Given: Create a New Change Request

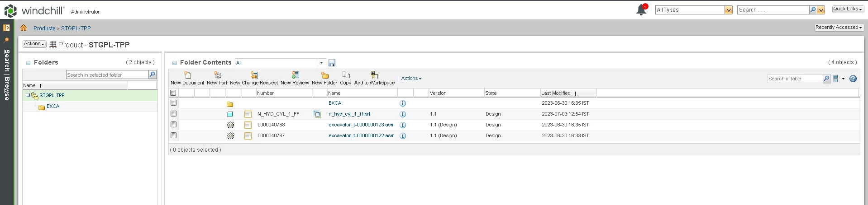Looking at the screenshot, I should pyautogui.click(x=254, y=78).
